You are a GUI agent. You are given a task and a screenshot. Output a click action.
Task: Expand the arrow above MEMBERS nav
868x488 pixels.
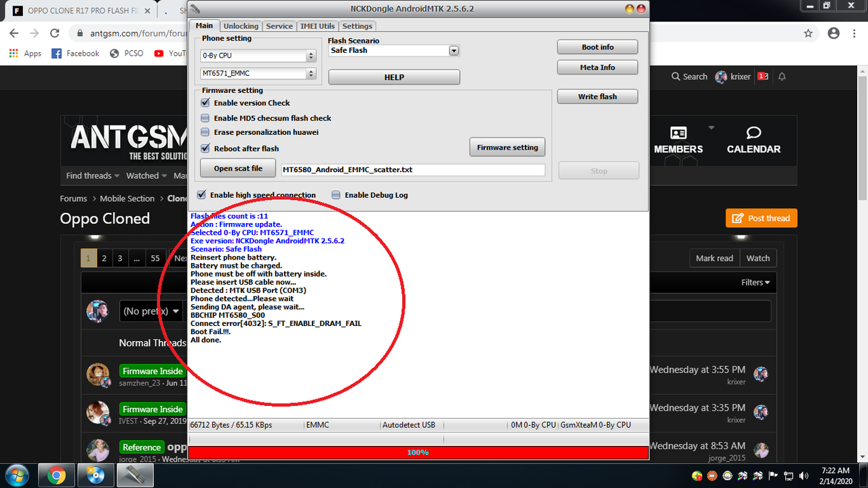pos(711,127)
